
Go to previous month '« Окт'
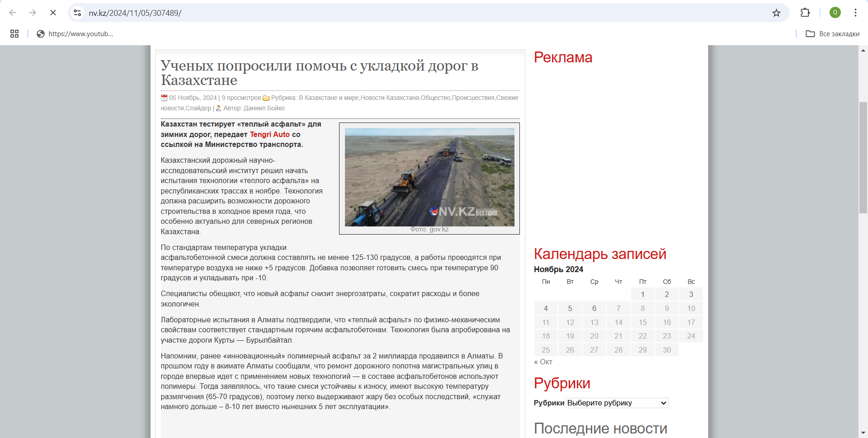pyautogui.click(x=543, y=362)
